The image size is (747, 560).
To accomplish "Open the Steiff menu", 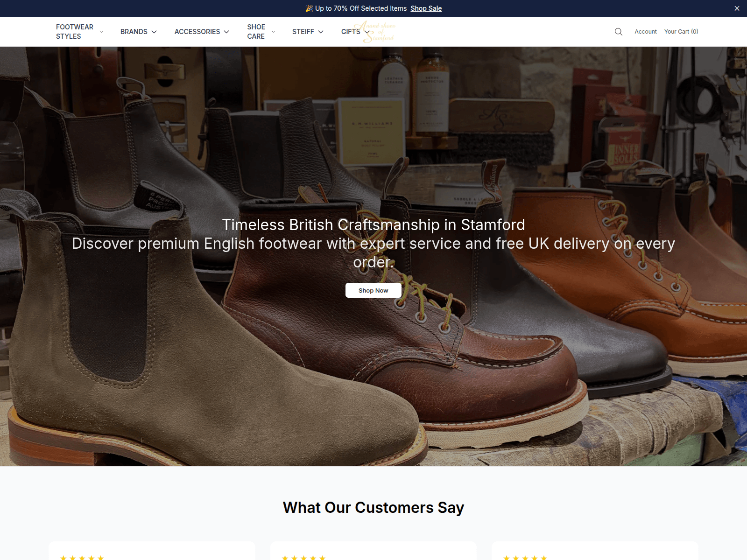I will click(303, 32).
